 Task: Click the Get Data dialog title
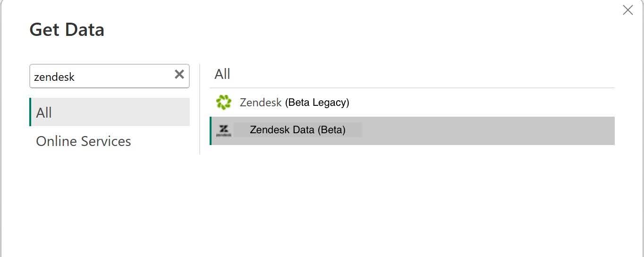pos(67,30)
